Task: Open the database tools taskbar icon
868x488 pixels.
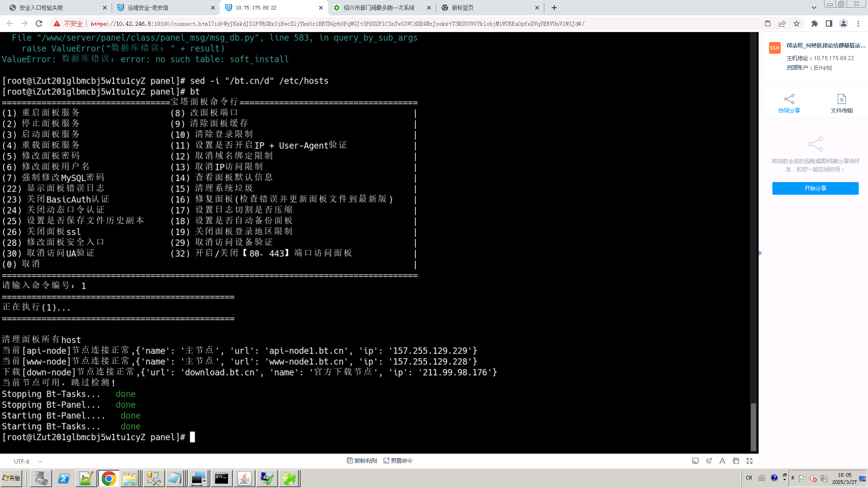Action: 154,478
